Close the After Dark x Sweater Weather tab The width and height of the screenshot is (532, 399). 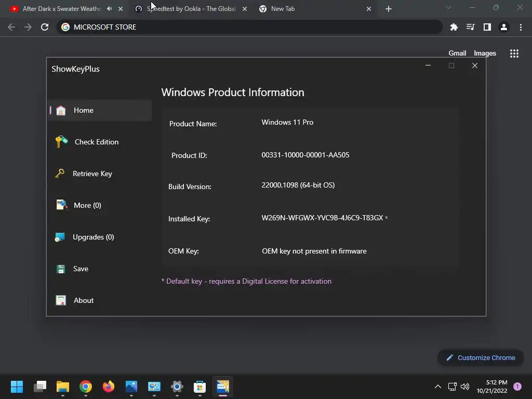coord(121,9)
